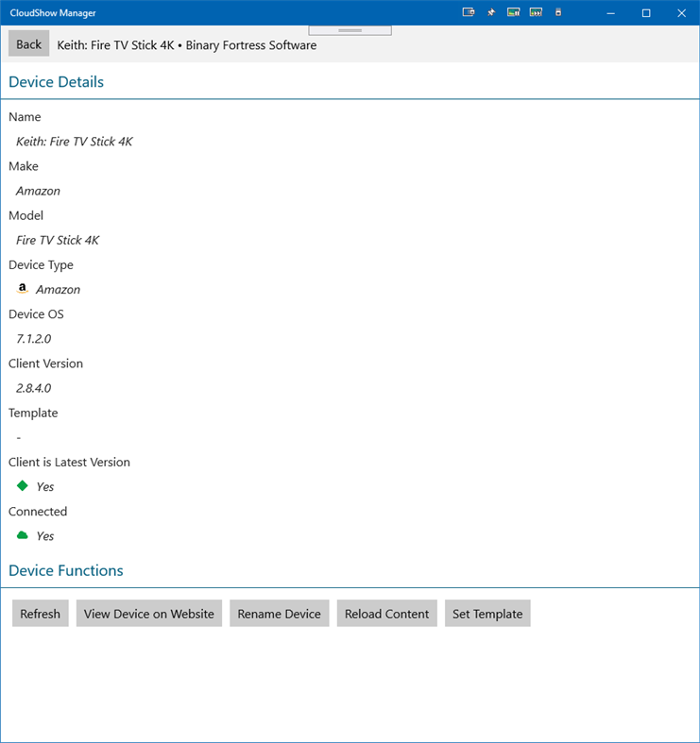
Task: Click the pull-down handle below the title bar
Action: [350, 30]
